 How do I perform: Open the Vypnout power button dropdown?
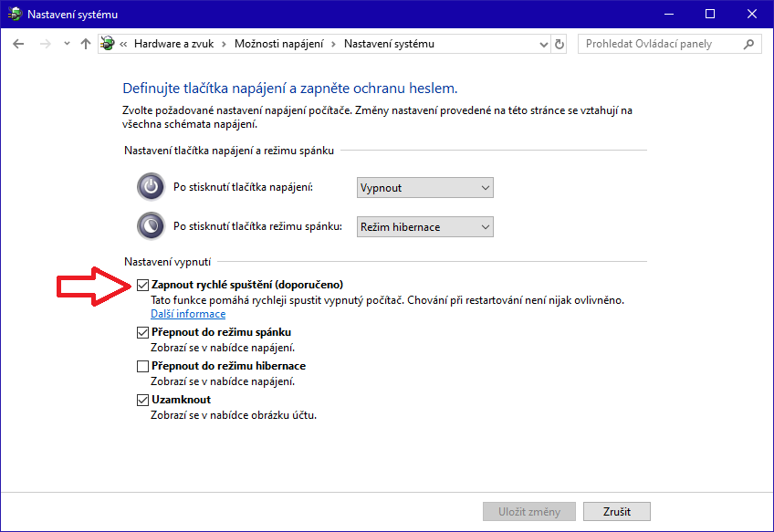[x=424, y=188]
